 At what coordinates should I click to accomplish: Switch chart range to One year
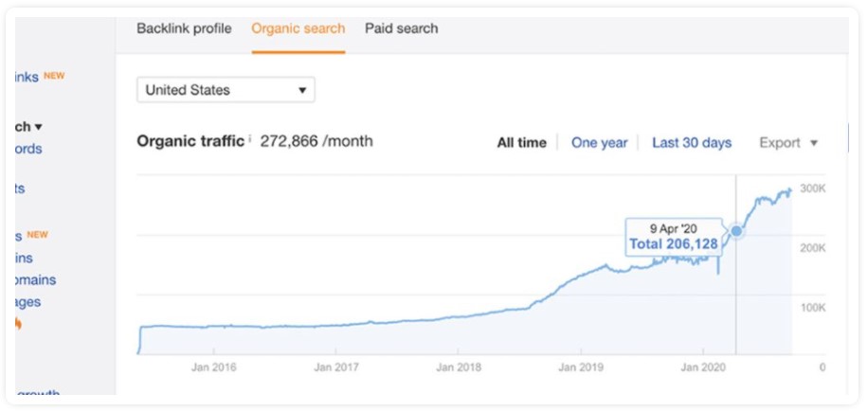click(x=599, y=142)
